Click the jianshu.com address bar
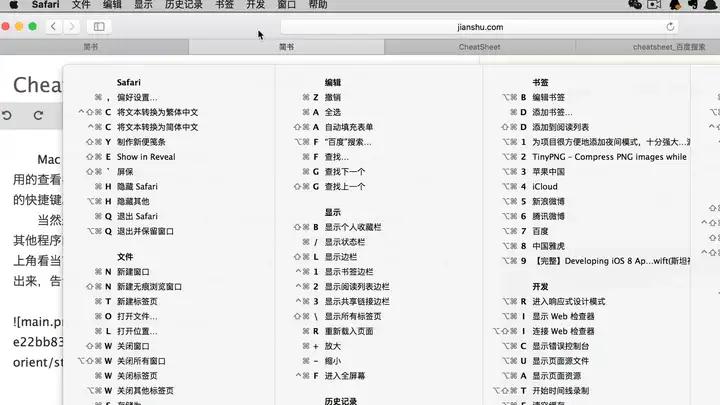This screenshot has width=720, height=405. (480, 27)
